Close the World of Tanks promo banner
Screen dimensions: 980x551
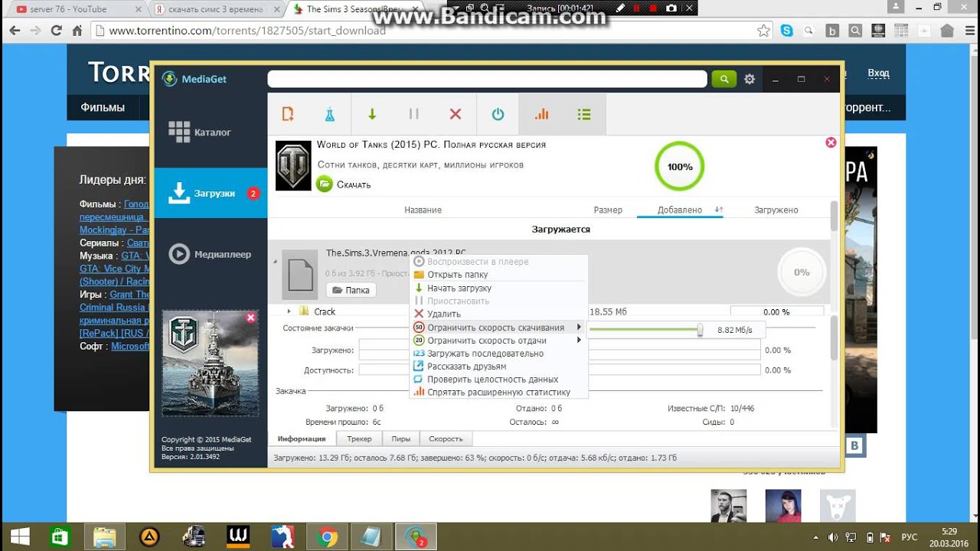tap(831, 142)
